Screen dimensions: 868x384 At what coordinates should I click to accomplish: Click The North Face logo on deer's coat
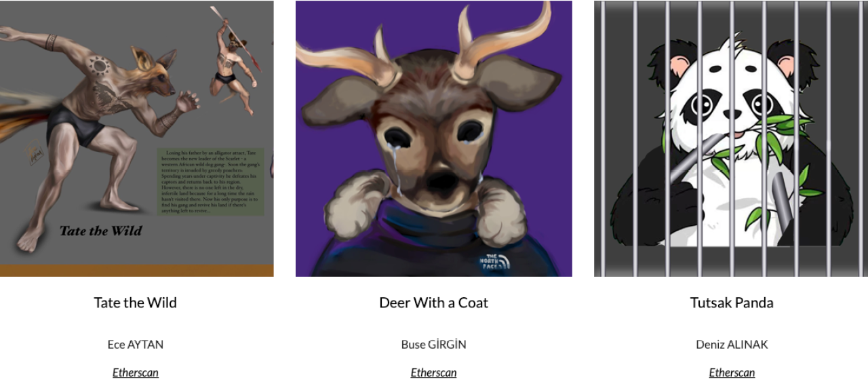tap(494, 261)
